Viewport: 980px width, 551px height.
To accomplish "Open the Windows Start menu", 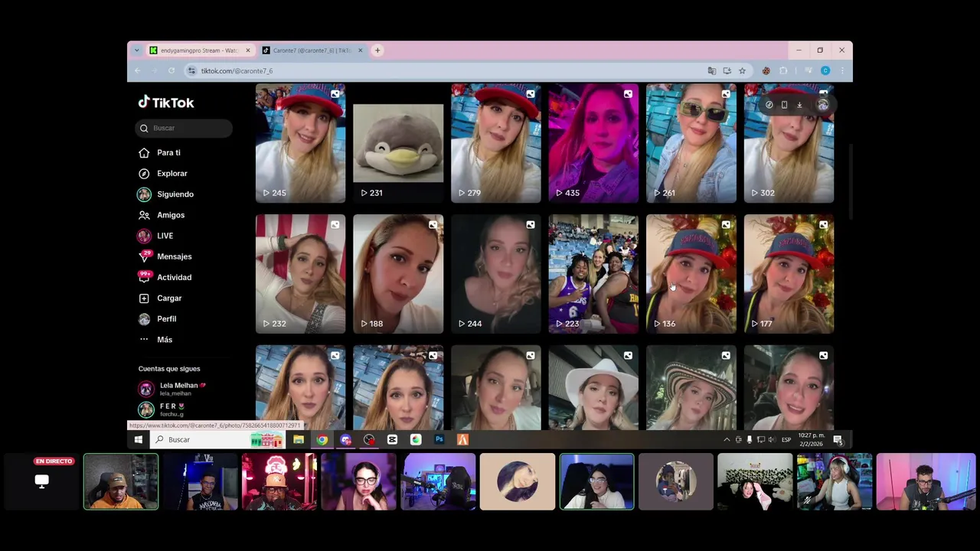I will coord(138,439).
